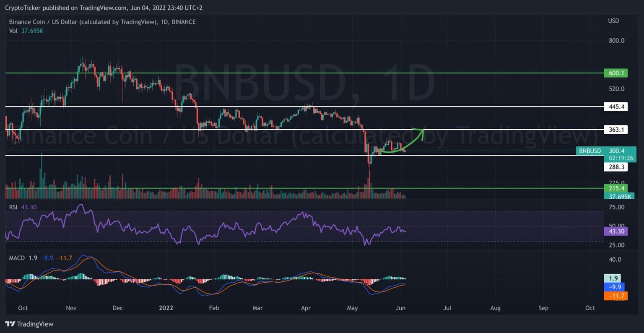This screenshot has height=333, width=644.
Task: Click the 363.1 resistance level label
Action: point(616,130)
